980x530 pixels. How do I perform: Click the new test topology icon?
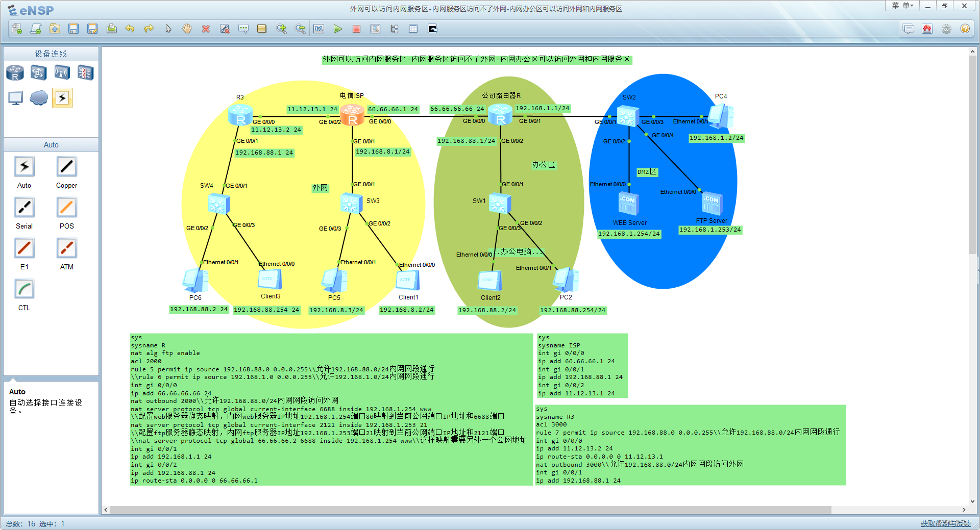[x=36, y=29]
